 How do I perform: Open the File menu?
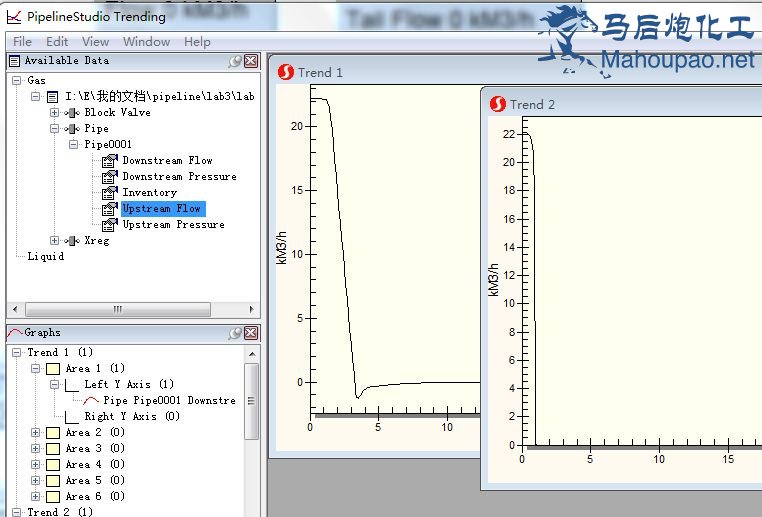(x=22, y=42)
